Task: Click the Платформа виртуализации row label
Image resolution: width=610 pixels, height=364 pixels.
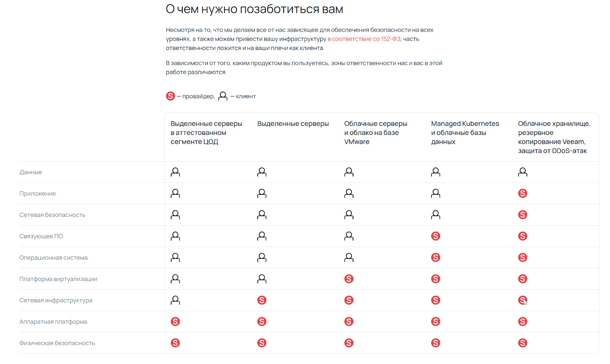Action: (58, 279)
